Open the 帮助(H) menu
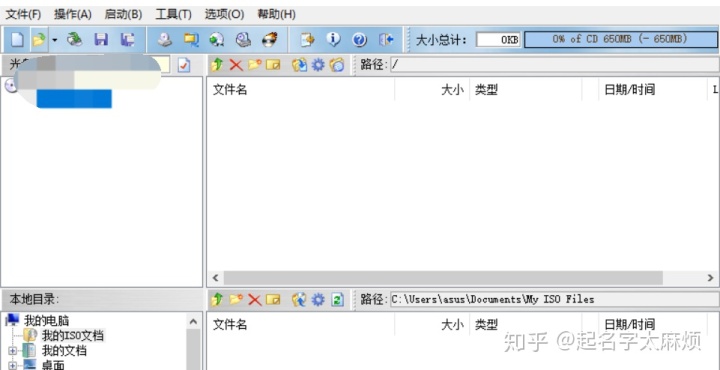This screenshot has width=720, height=370. tap(276, 14)
